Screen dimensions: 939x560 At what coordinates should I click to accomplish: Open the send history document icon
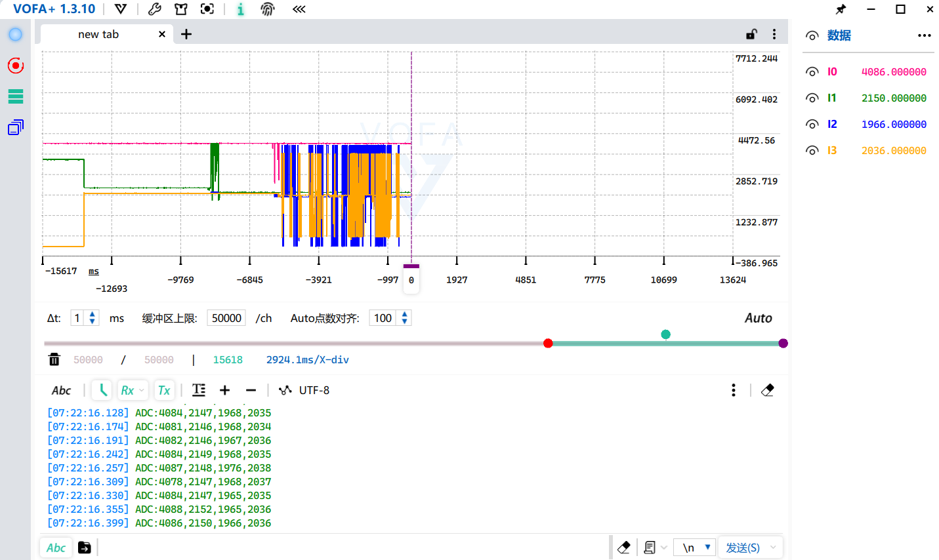coord(650,548)
